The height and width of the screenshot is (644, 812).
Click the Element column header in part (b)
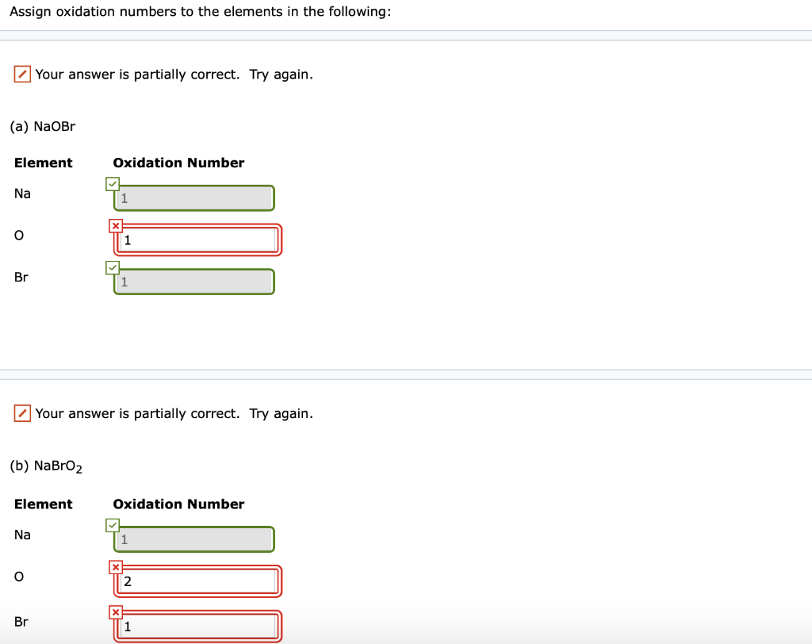tap(44, 504)
